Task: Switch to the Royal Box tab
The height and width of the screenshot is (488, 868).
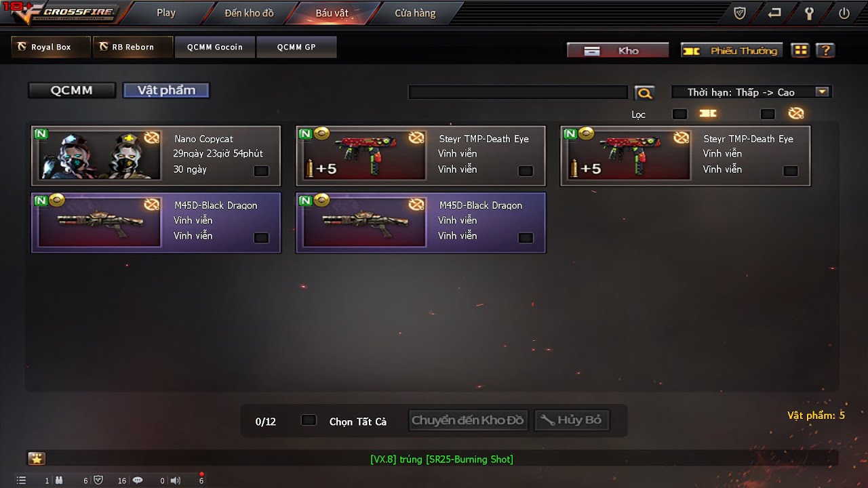Action: click(52, 47)
